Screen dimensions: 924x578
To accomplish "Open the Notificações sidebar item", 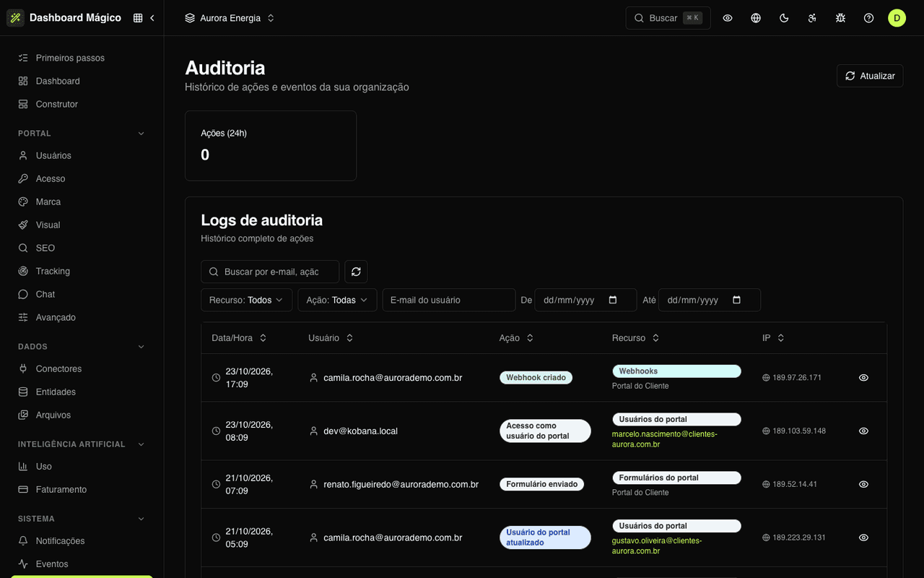I will (82, 540).
